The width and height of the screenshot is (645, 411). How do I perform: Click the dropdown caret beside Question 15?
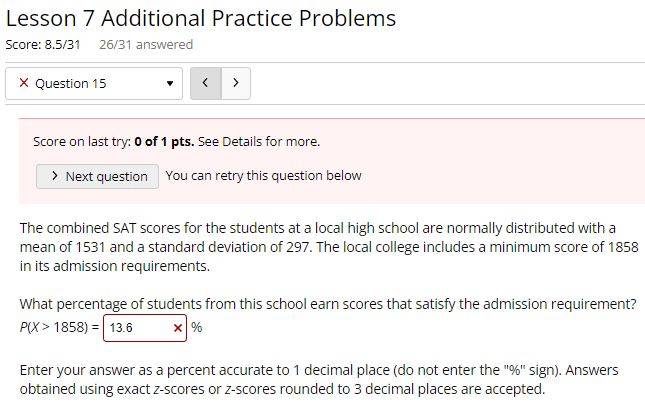pyautogui.click(x=169, y=84)
